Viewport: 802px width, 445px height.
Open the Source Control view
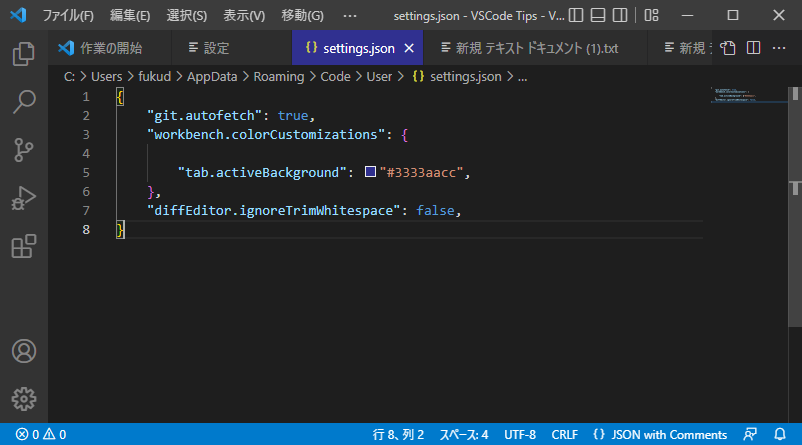(x=24, y=150)
